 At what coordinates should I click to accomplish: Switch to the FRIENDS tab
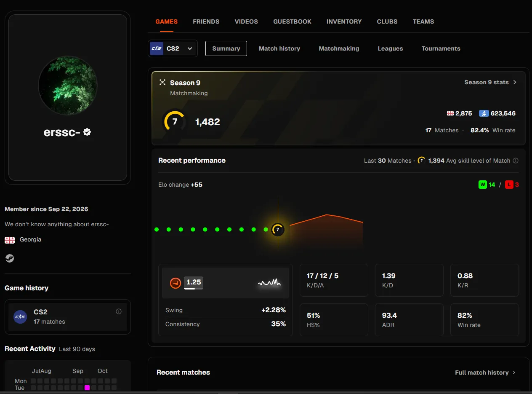pyautogui.click(x=206, y=21)
